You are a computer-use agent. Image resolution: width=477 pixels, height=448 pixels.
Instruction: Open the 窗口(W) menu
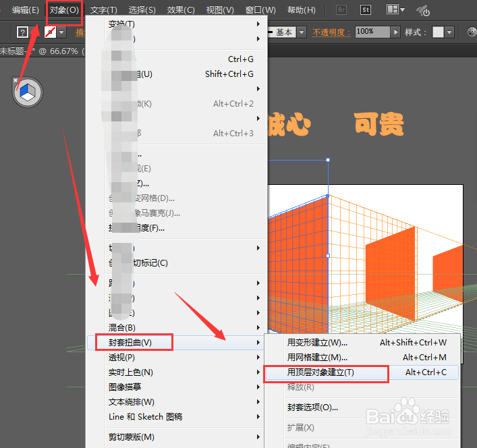tap(260, 10)
